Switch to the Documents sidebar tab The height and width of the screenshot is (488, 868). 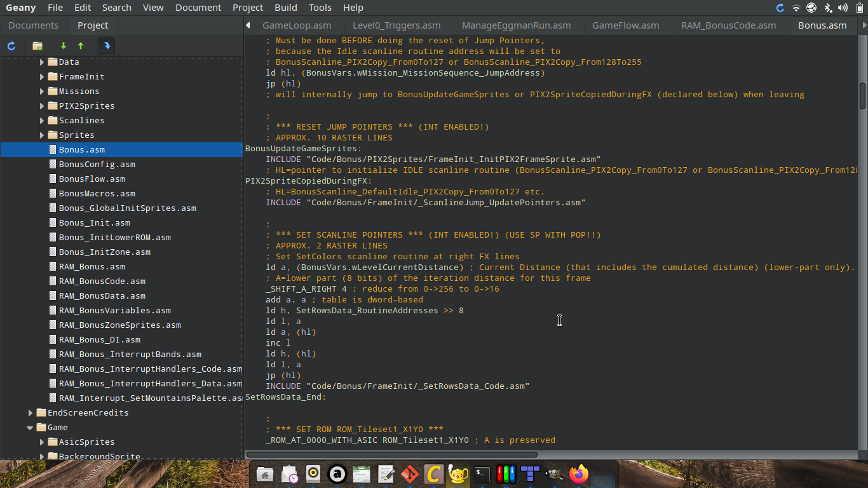click(x=33, y=25)
